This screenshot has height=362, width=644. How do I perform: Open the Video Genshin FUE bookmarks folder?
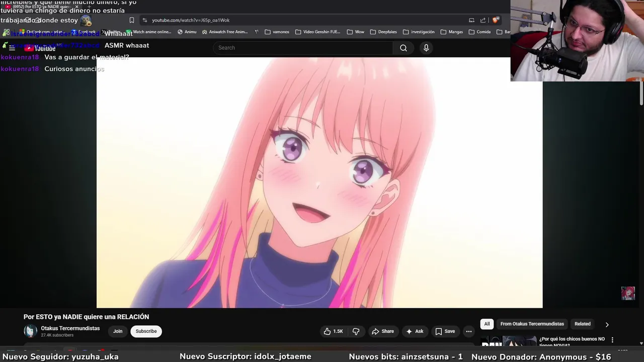click(x=318, y=32)
